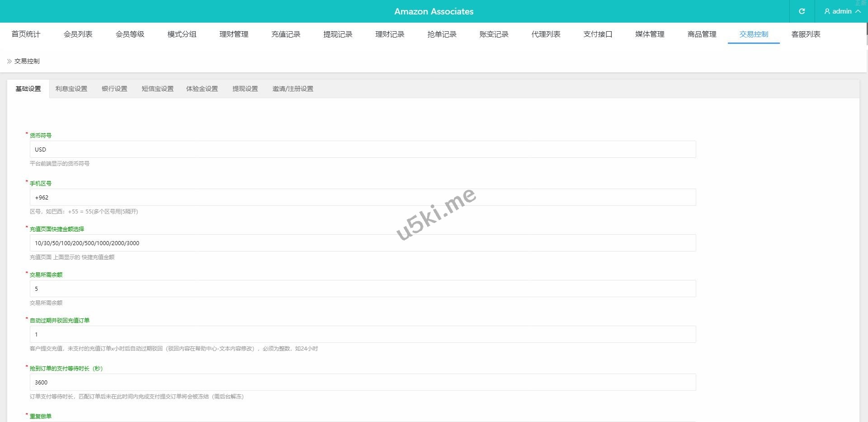The height and width of the screenshot is (422, 868).
Task: Click the refresh icon in header
Action: pos(802,11)
